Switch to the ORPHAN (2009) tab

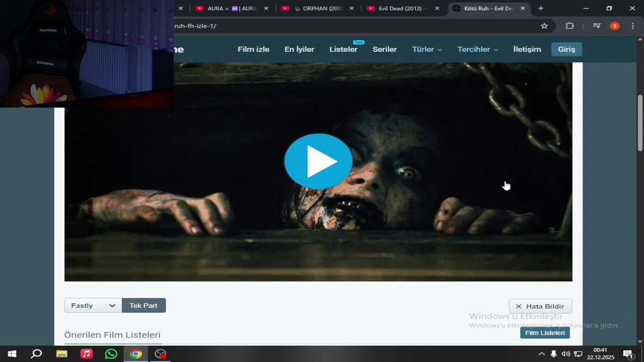317,9
